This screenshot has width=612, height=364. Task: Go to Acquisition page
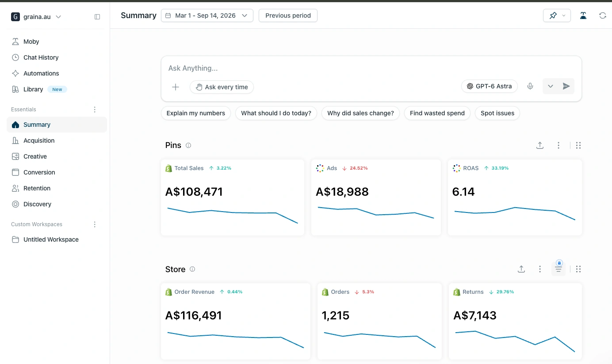57,140
